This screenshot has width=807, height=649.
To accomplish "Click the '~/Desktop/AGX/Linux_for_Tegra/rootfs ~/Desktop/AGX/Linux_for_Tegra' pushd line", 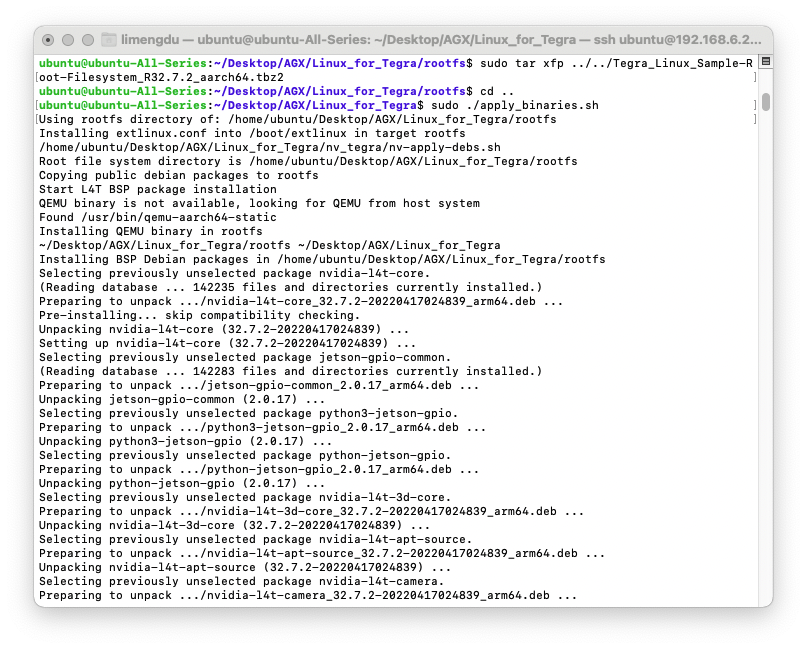I will (270, 245).
